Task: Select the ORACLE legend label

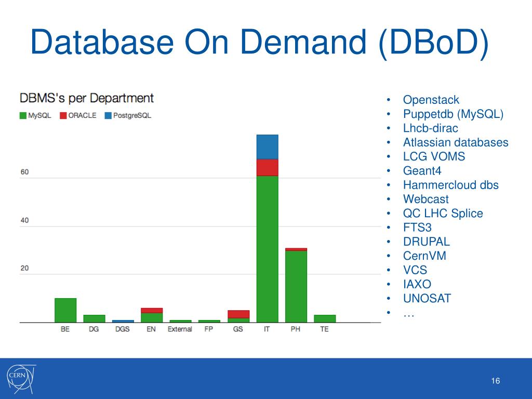Action: pos(83,116)
